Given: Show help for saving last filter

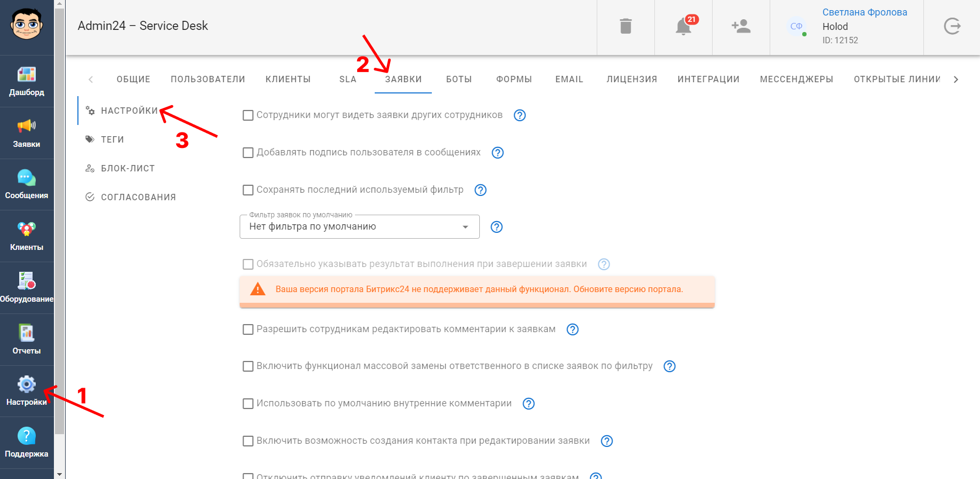Looking at the screenshot, I should pos(480,190).
